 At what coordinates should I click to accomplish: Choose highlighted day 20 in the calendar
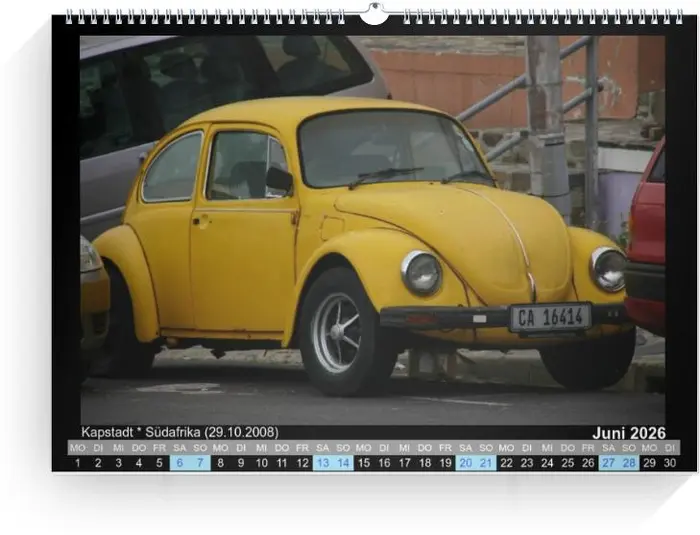465,463
